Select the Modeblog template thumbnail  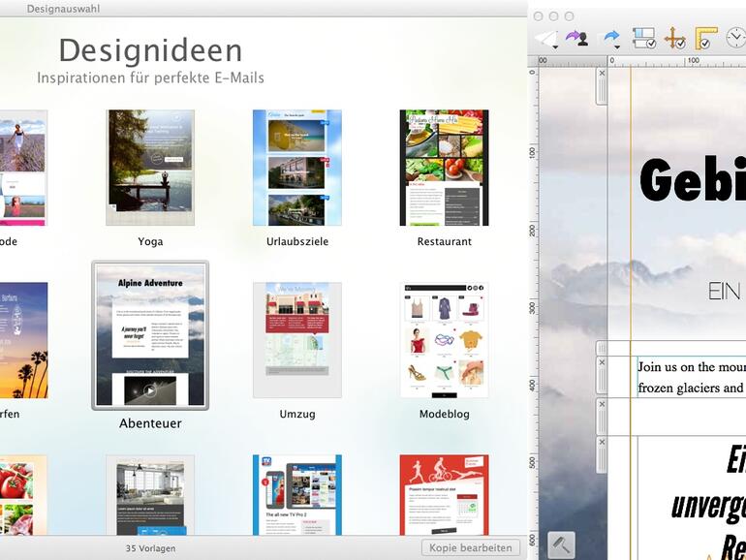pyautogui.click(x=445, y=340)
